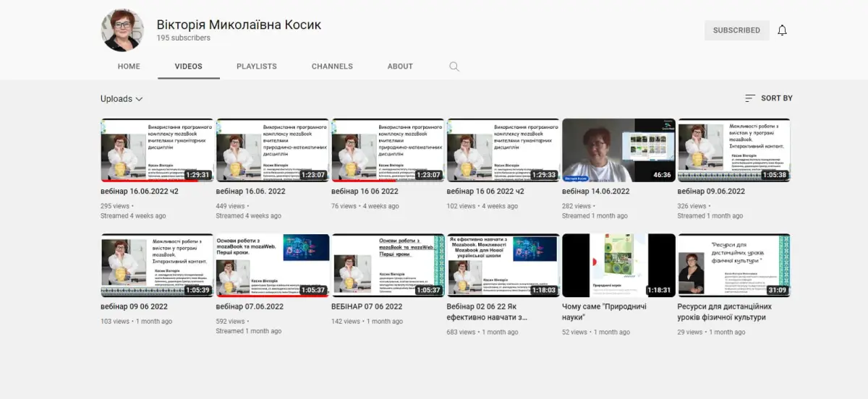This screenshot has width=868, height=399.
Task: Open the channel search magnifier icon
Action: [454, 66]
